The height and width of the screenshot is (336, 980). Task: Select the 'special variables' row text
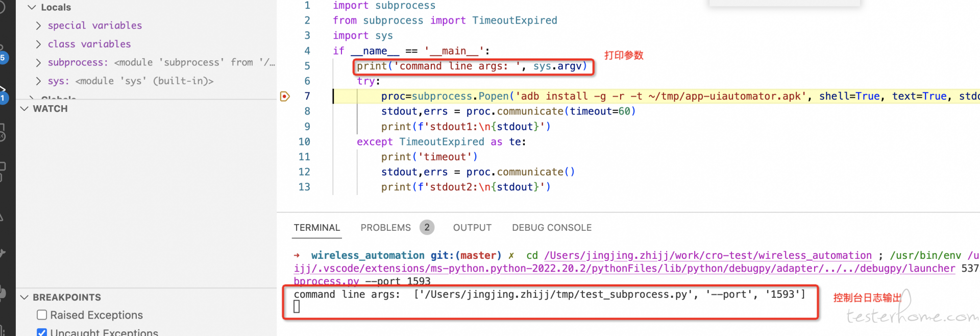95,26
